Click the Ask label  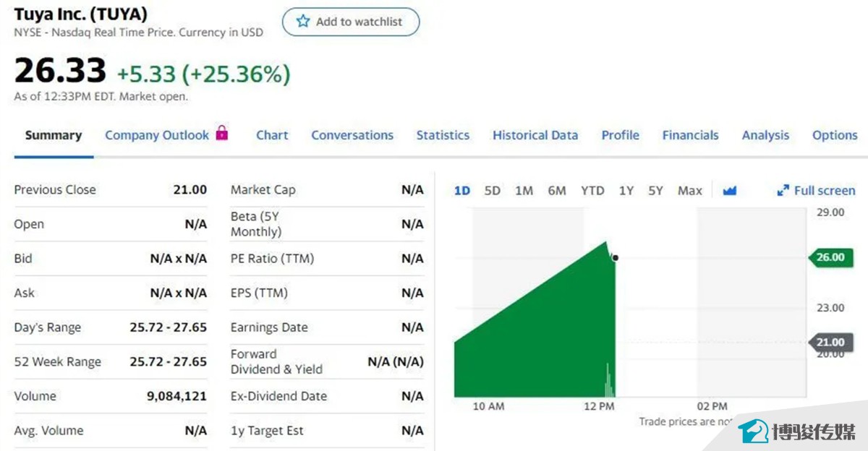pos(24,293)
